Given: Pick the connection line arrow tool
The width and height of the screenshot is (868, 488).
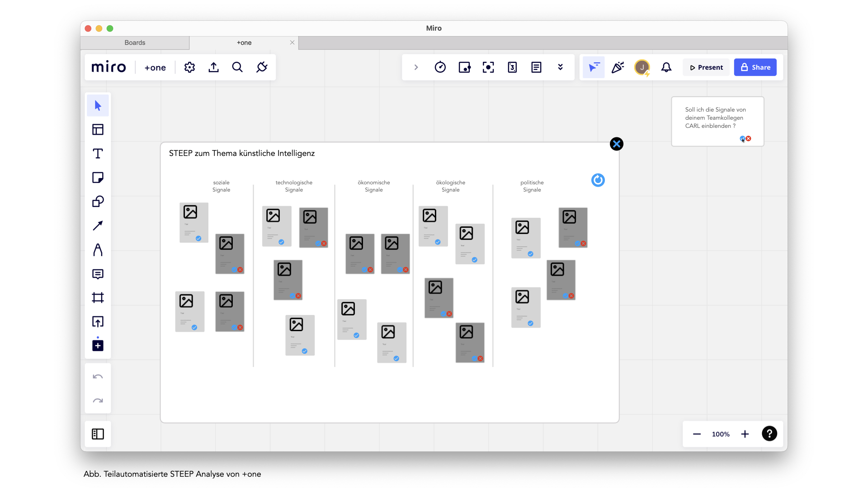Looking at the screenshot, I should (98, 225).
